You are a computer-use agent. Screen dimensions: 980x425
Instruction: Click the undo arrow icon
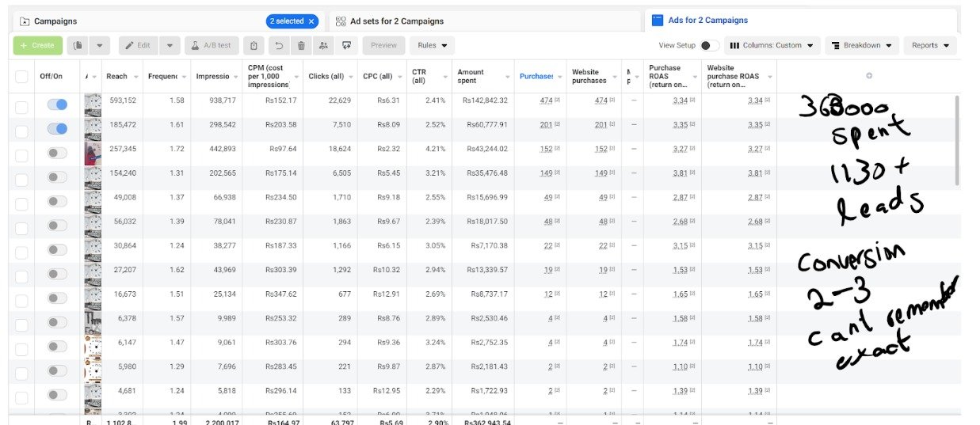[278, 46]
